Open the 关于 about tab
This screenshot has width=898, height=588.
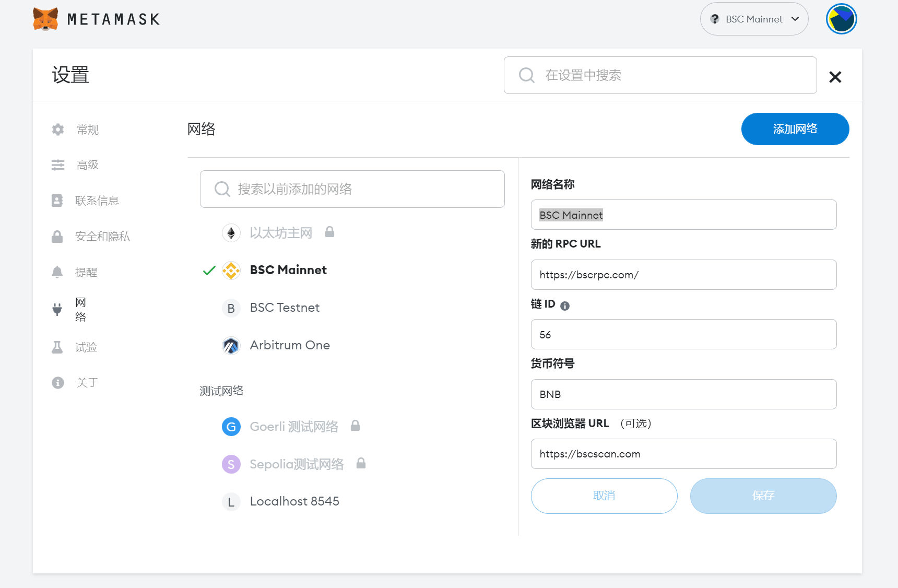coord(87,383)
